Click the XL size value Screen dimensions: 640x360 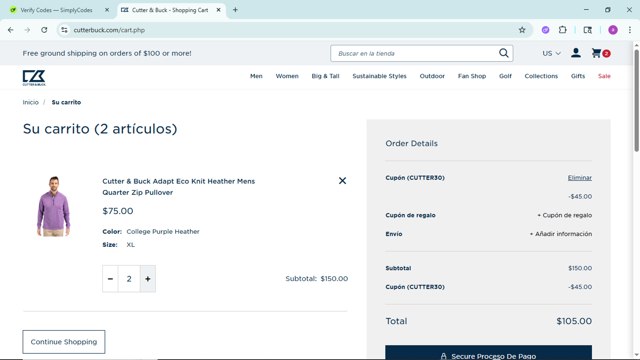tap(131, 244)
